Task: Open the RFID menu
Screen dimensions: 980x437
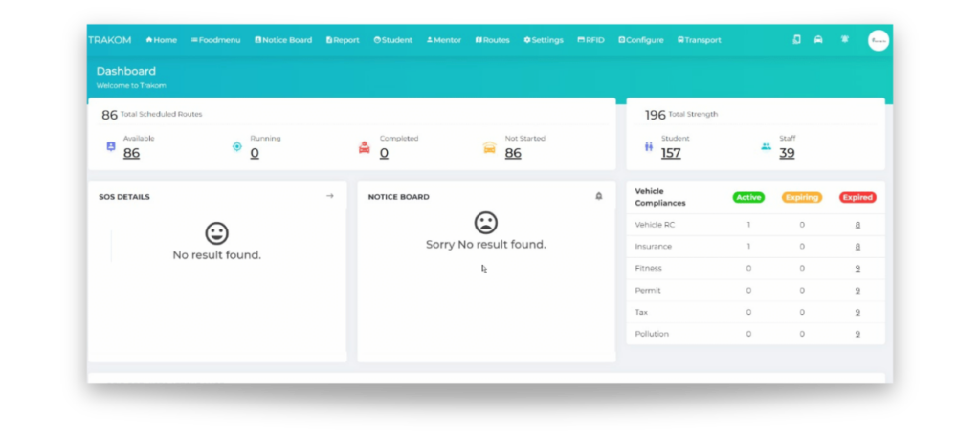Action: coord(590,40)
